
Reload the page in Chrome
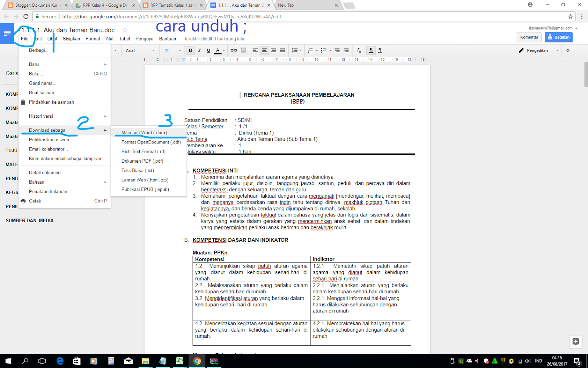pyautogui.click(x=26, y=17)
